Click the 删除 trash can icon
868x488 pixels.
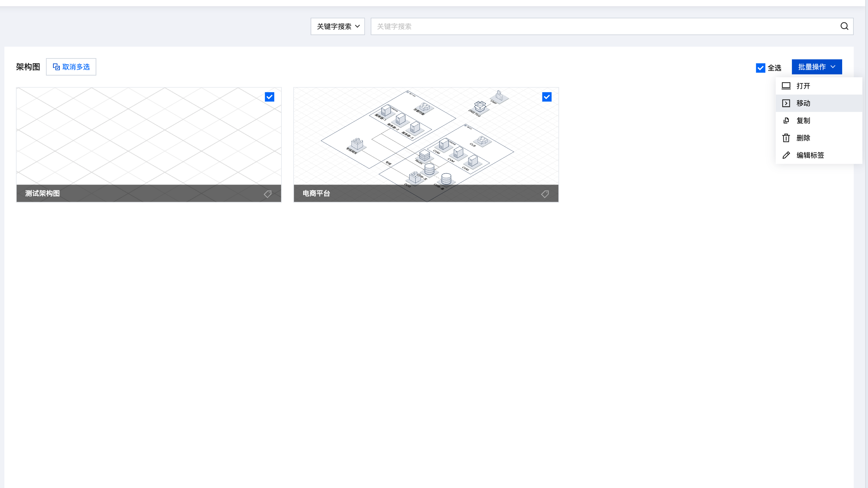pos(786,138)
